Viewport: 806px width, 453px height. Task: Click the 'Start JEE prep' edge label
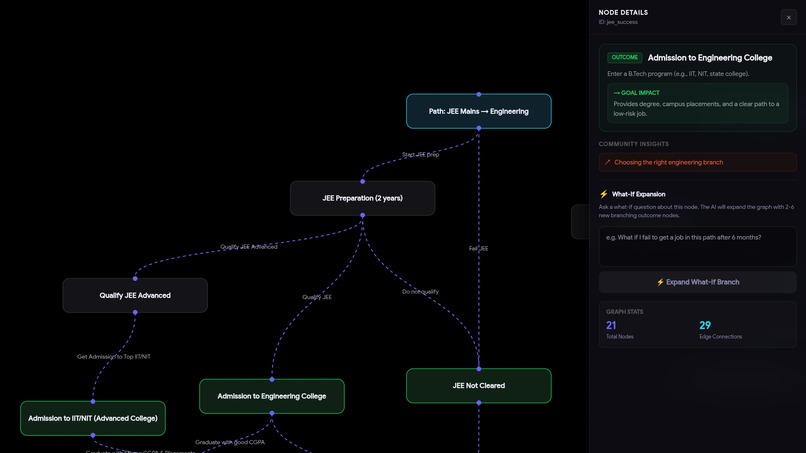(420, 154)
